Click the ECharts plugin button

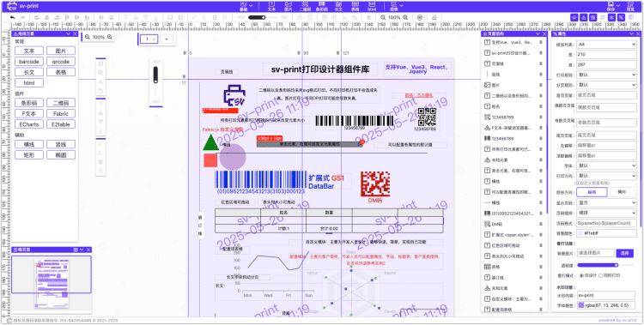pos(29,124)
